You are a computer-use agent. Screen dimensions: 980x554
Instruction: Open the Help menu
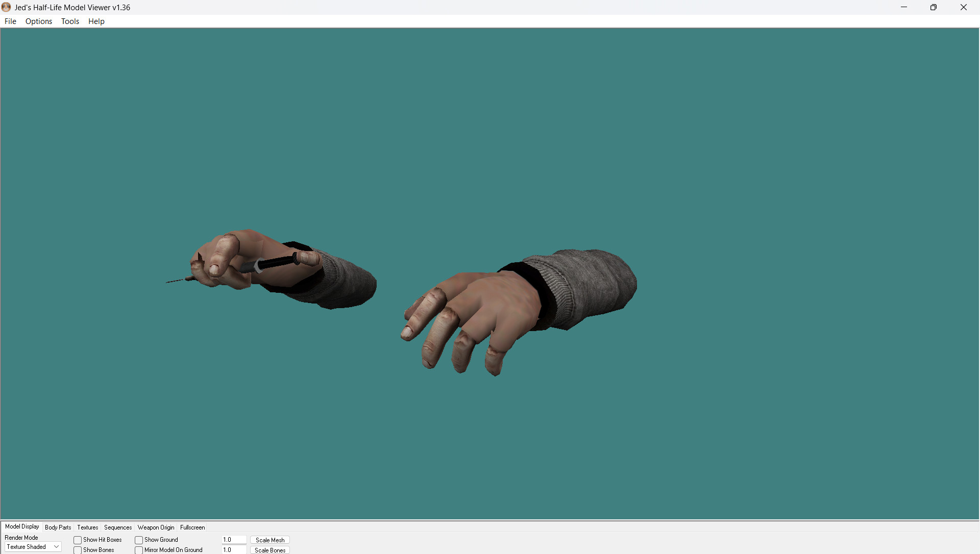tap(96, 21)
